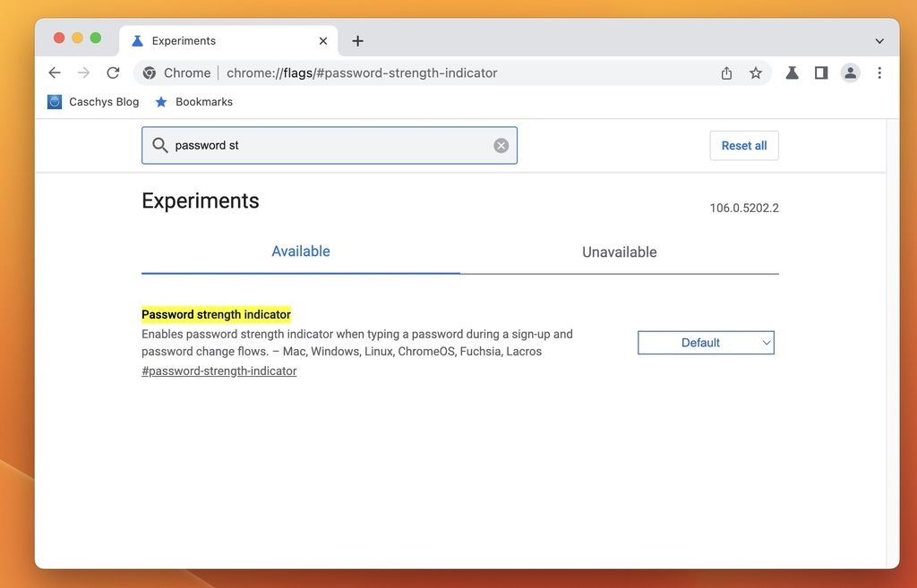Switch to the Unavailable tab
917x588 pixels.
coord(620,251)
